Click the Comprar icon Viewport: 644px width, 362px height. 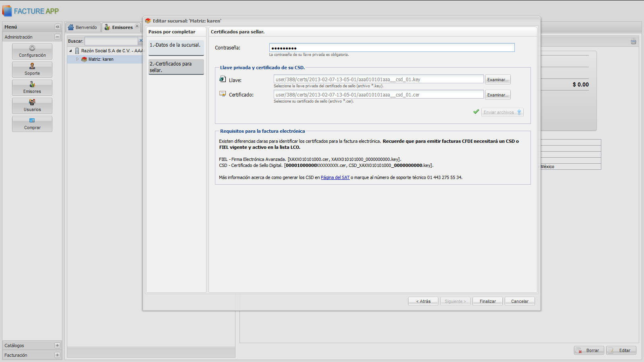tap(32, 121)
